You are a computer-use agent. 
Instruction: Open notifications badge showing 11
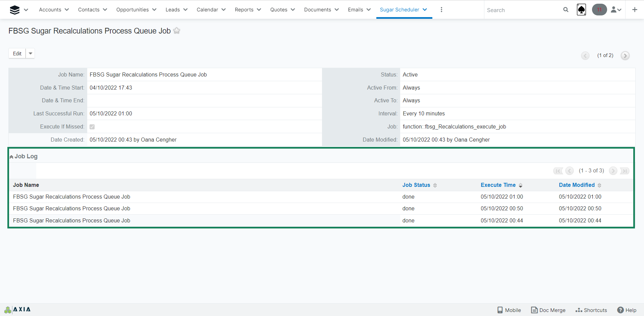[599, 10]
